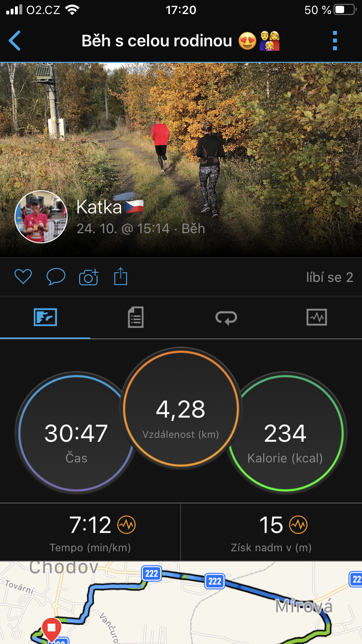This screenshot has height=644, width=362.
Task: View who liked: 'líbí se 2'
Action: click(330, 277)
